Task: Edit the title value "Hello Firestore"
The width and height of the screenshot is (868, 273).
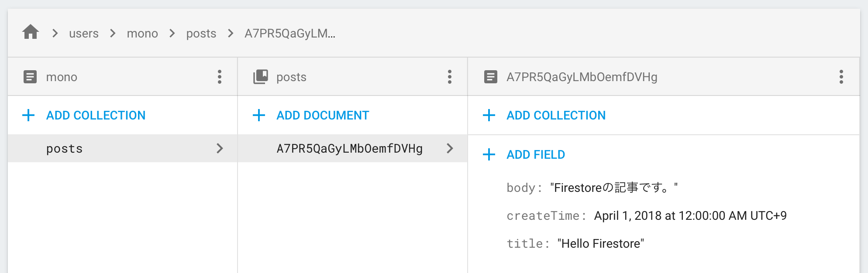Action: tap(601, 244)
